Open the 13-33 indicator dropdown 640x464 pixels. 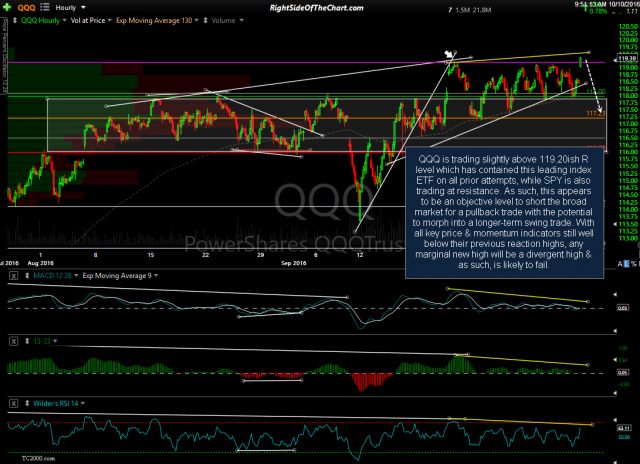[55, 341]
